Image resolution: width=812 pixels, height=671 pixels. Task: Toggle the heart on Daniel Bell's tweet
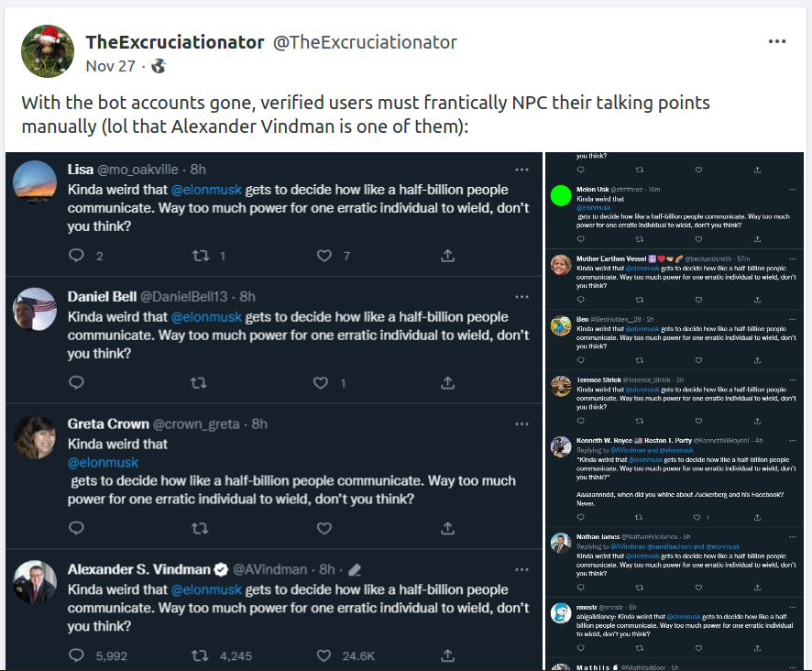point(321,382)
